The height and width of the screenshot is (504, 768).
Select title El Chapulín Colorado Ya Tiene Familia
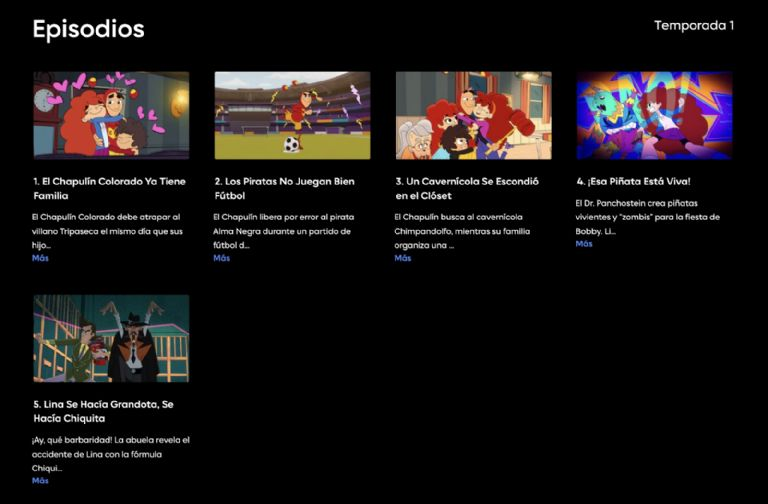click(110, 189)
